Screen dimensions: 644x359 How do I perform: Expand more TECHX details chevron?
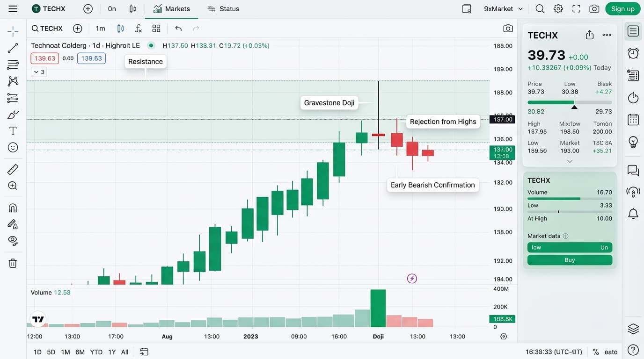pyautogui.click(x=570, y=161)
